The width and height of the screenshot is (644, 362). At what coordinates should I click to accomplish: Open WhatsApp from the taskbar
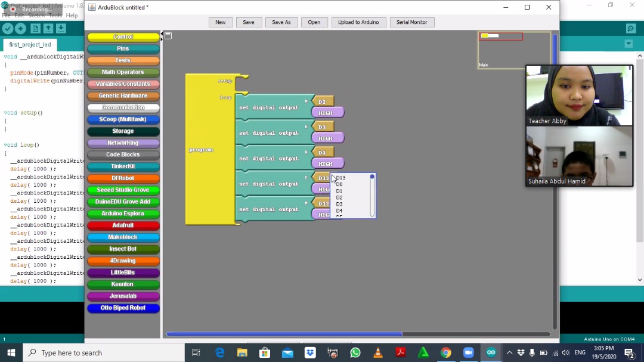tap(355, 352)
